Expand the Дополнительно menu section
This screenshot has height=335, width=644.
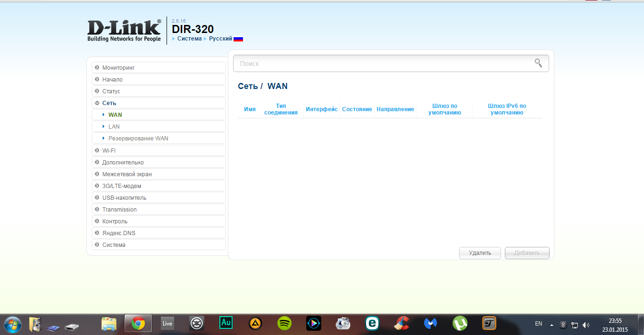159,162
